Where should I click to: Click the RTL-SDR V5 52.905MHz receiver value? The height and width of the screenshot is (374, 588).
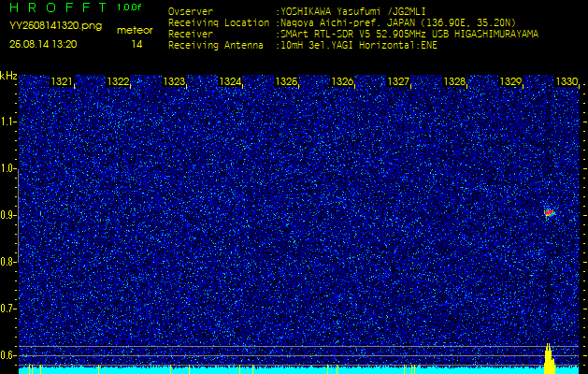(409, 35)
